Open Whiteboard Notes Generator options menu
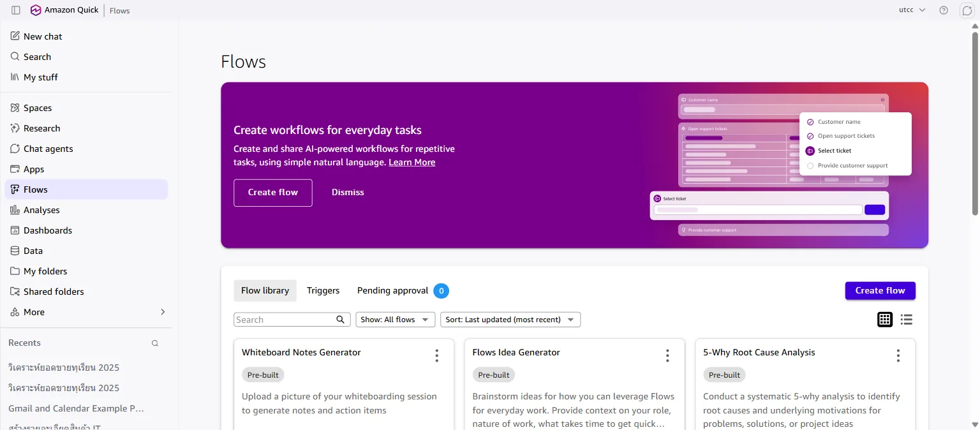 pyautogui.click(x=437, y=356)
